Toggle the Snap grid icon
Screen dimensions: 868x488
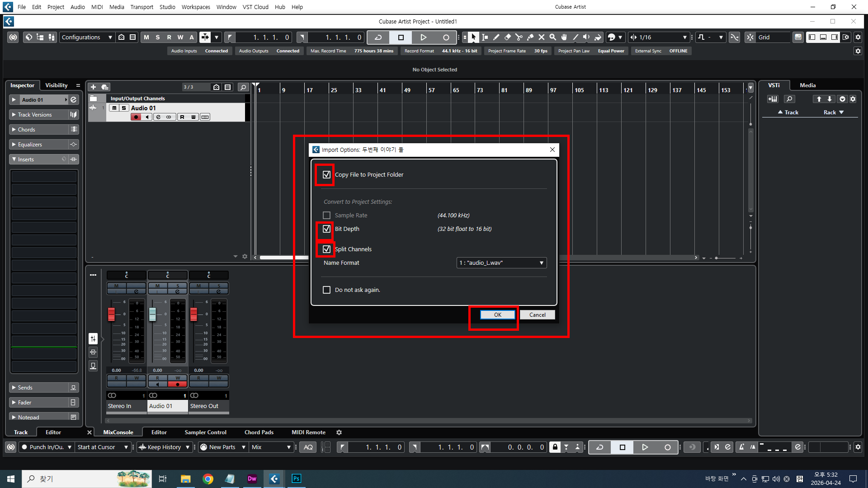point(750,38)
